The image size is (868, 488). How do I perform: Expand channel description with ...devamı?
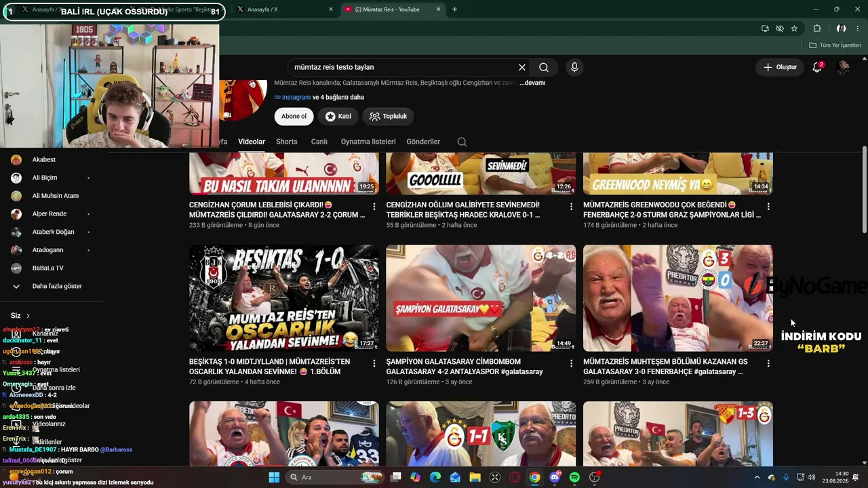(x=532, y=83)
